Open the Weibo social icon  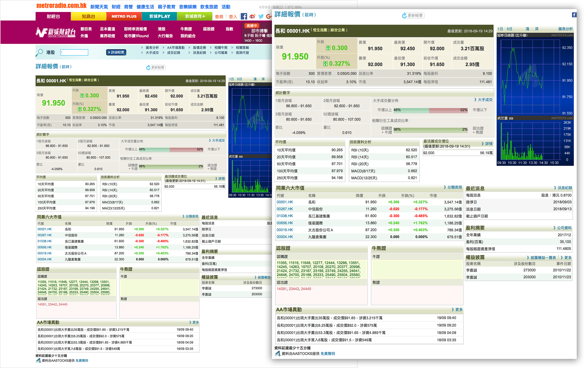pyautogui.click(x=252, y=16)
